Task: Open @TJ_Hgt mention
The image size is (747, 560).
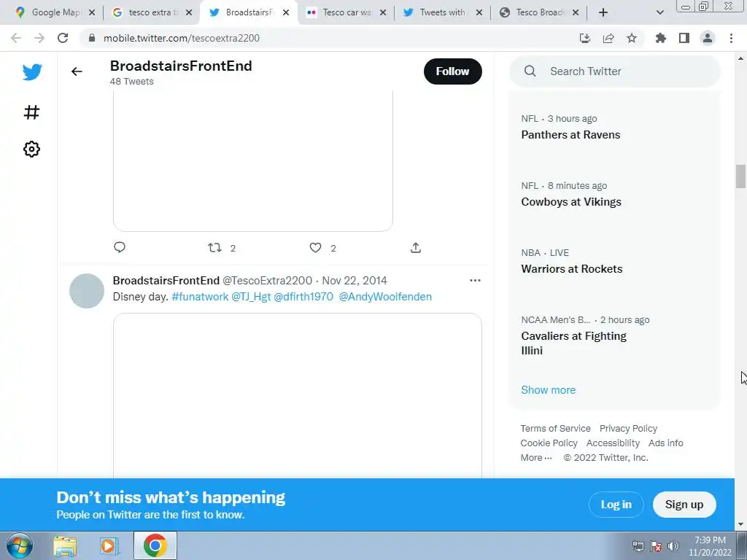Action: point(251,297)
